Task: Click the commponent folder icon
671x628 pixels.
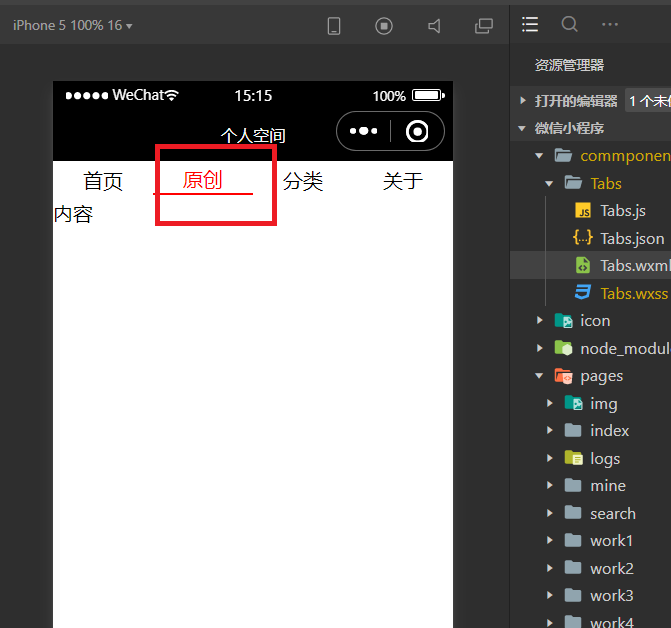Action: tap(563, 155)
